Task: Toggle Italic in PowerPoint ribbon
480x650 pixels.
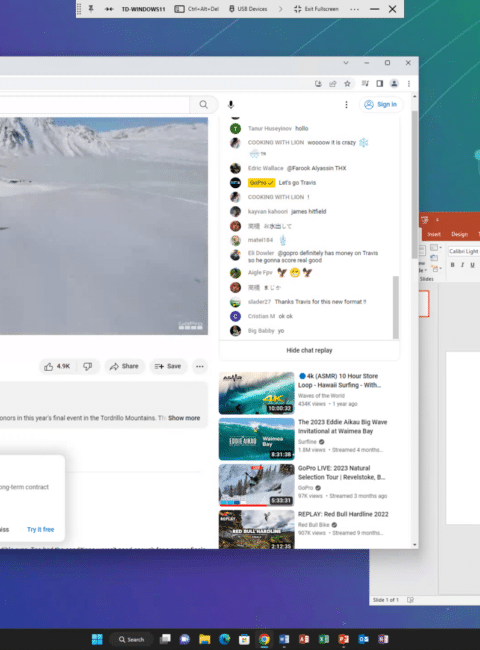Action: (463, 265)
